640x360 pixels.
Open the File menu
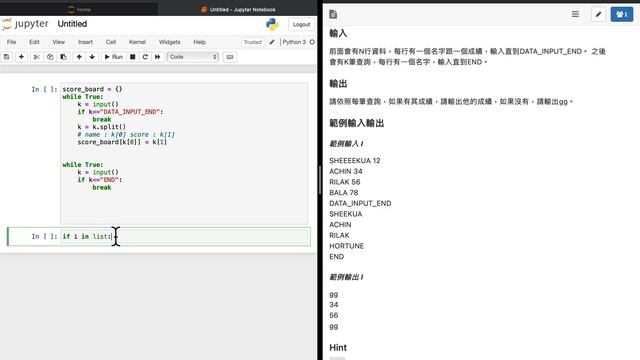[x=11, y=42]
